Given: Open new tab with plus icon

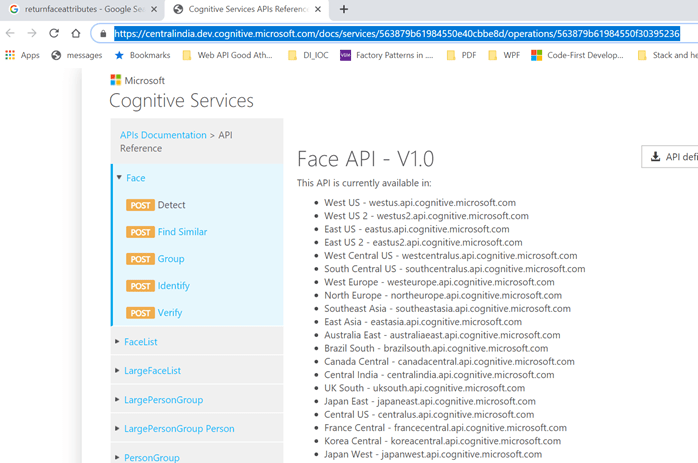Looking at the screenshot, I should (344, 9).
